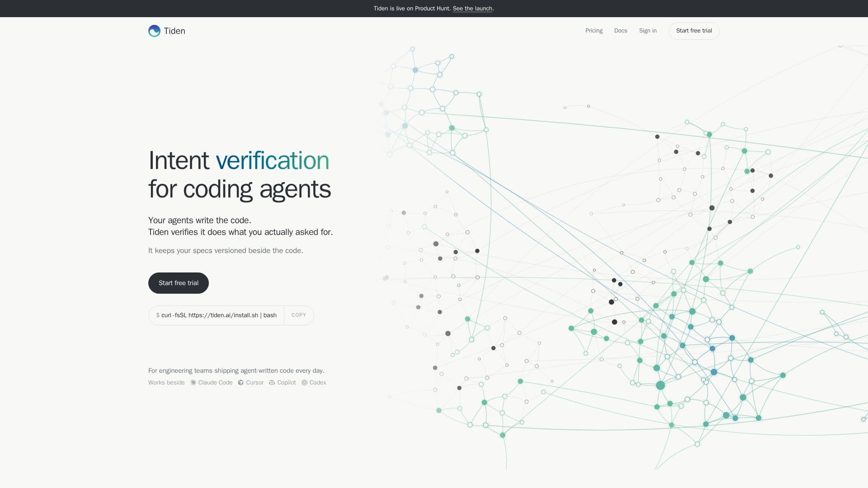This screenshot has width=868, height=488.
Task: Click the Tiden wave logo icon
Action: 154,31
